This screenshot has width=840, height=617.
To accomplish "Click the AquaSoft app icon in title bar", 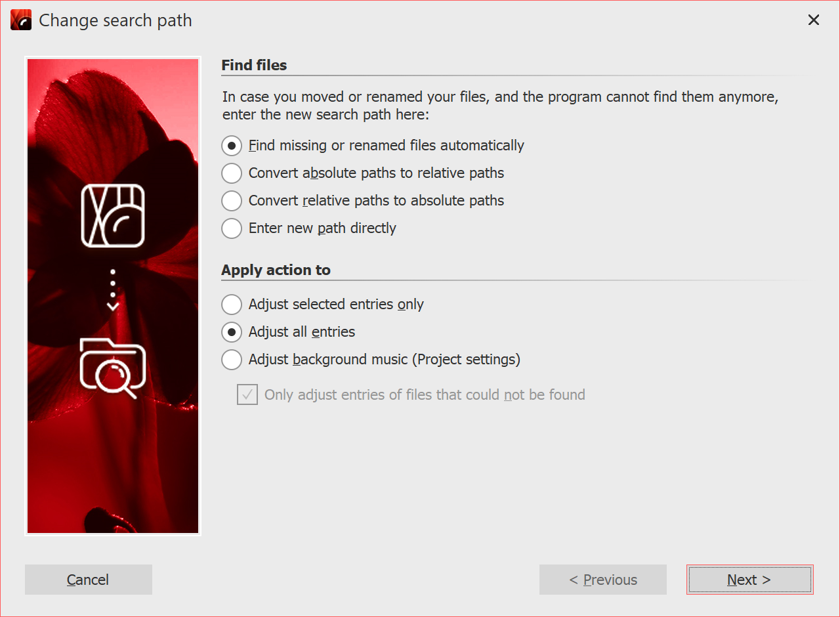I will (x=21, y=20).
